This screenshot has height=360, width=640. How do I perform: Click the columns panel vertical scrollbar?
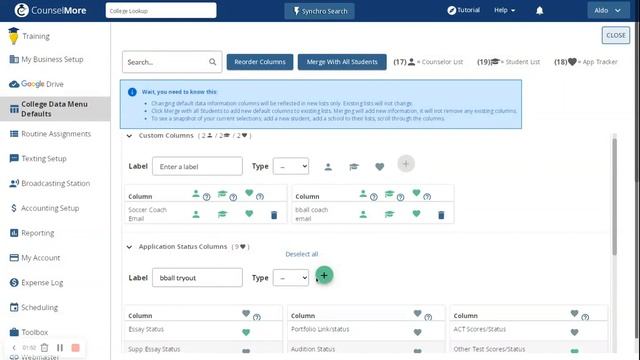[x=614, y=197]
